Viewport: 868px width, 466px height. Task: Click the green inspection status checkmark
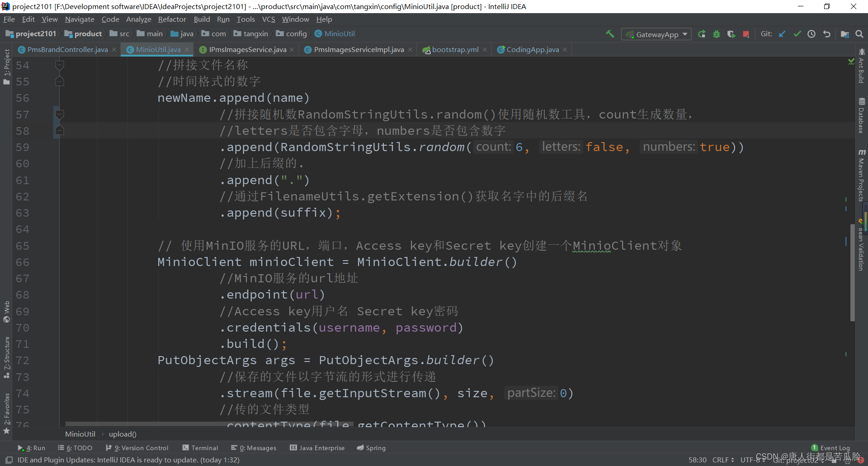click(851, 61)
